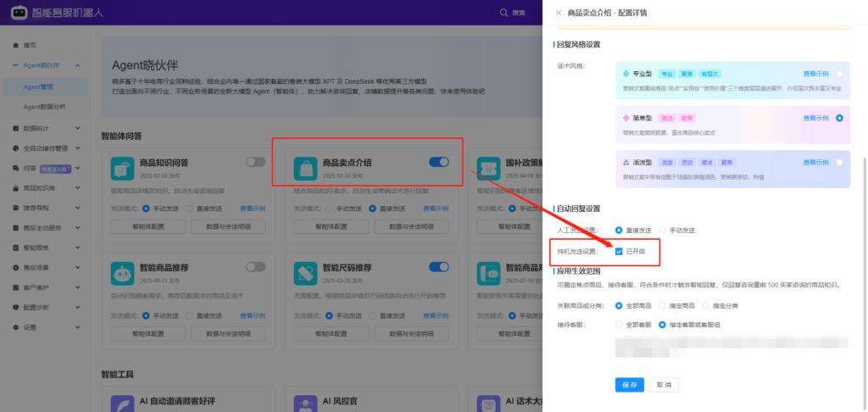Click the Agent晓伙伴 sidebar icon
The image size is (868, 412).
click(15, 65)
